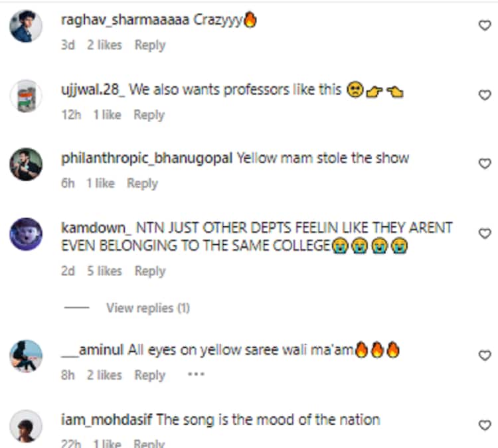Screen dimensions: 498x448
Task: Heart the 'Yellow mam stole the show' comment
Action: point(485,163)
